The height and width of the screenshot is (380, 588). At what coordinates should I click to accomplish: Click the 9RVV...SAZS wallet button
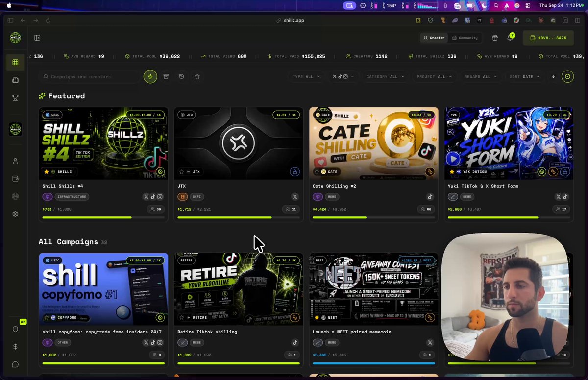click(548, 38)
